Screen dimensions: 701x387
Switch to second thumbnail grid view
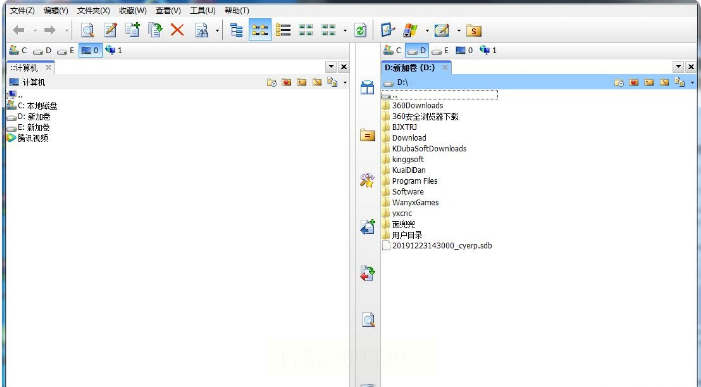(329, 30)
